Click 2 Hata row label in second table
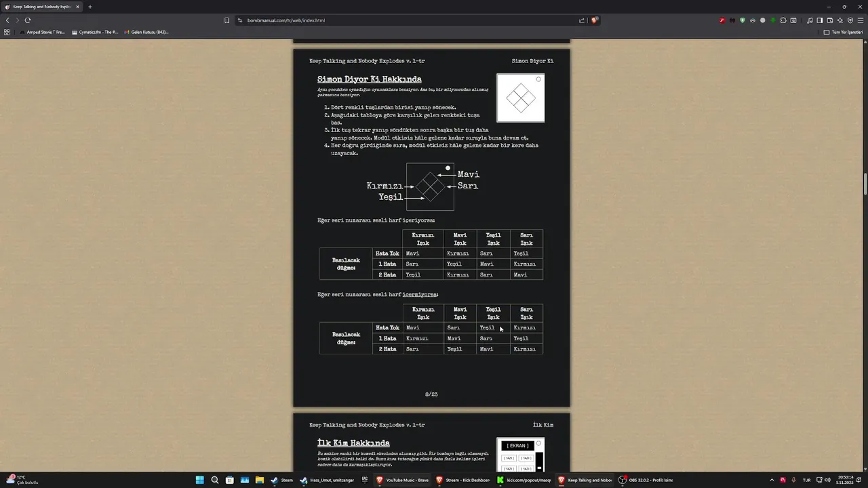 click(x=387, y=349)
